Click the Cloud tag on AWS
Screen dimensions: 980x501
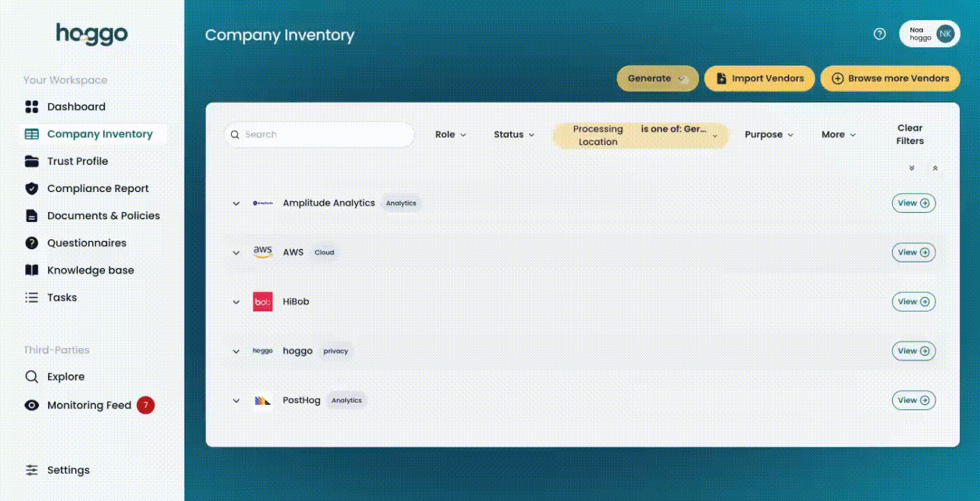click(324, 253)
